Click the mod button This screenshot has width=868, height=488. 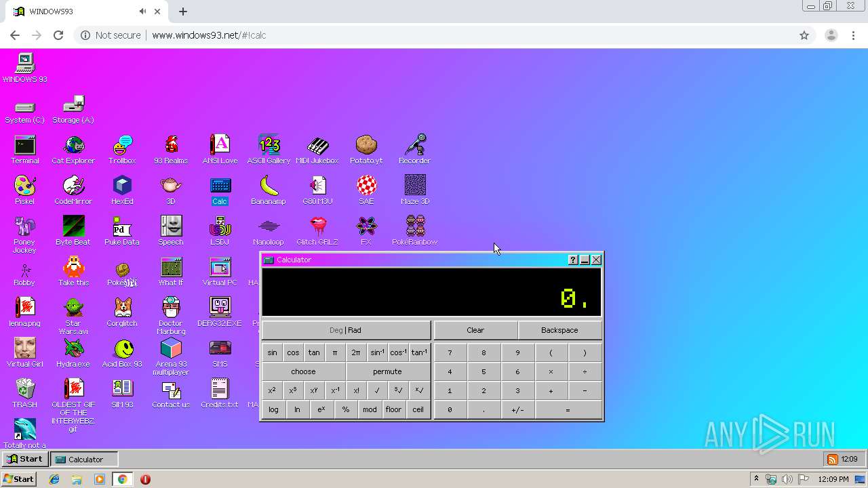pos(370,409)
